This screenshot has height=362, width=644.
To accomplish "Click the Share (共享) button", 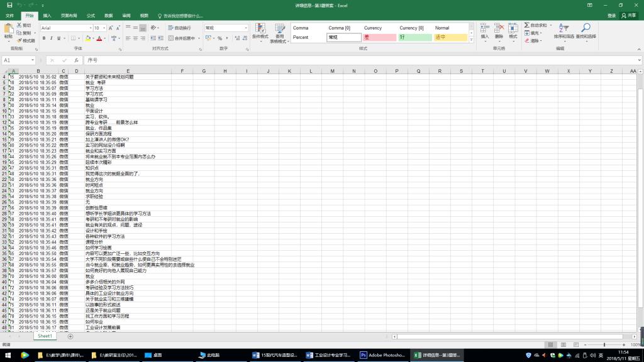I will click(x=628, y=15).
